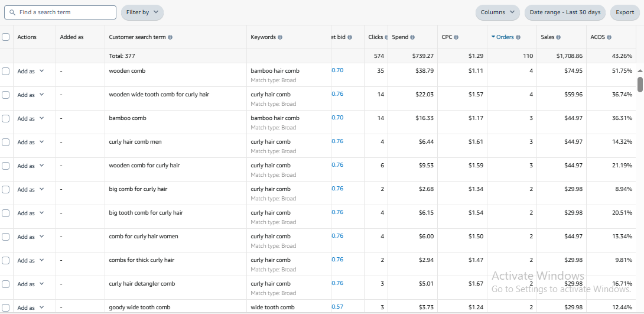Viewport: 644px width, 314px height.
Task: Sort by the Actions column header
Action: [27, 37]
